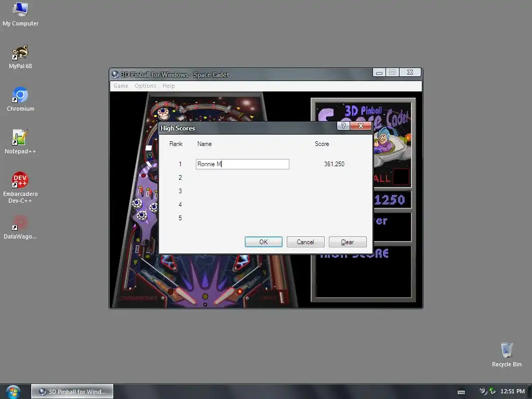Click the rank 1 name input field
Screen dimensions: 532x399
pyautogui.click(x=243, y=164)
